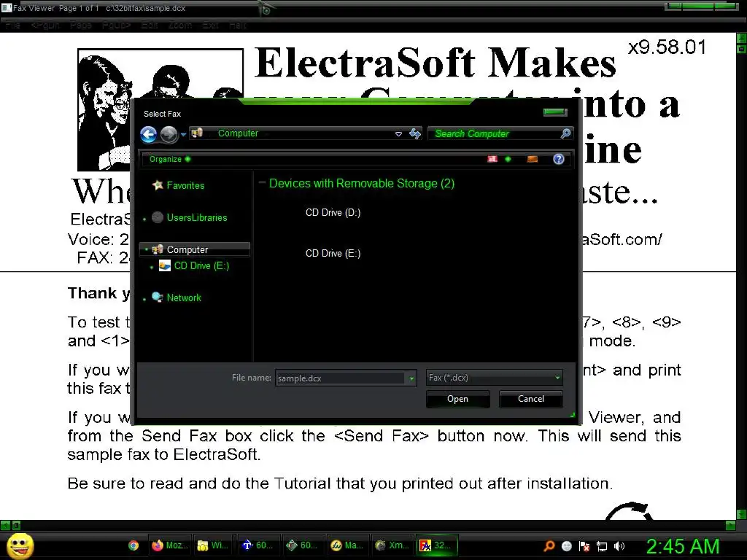Select Network in the navigation pane
Viewport: 747px width, 560px height.
[184, 297]
